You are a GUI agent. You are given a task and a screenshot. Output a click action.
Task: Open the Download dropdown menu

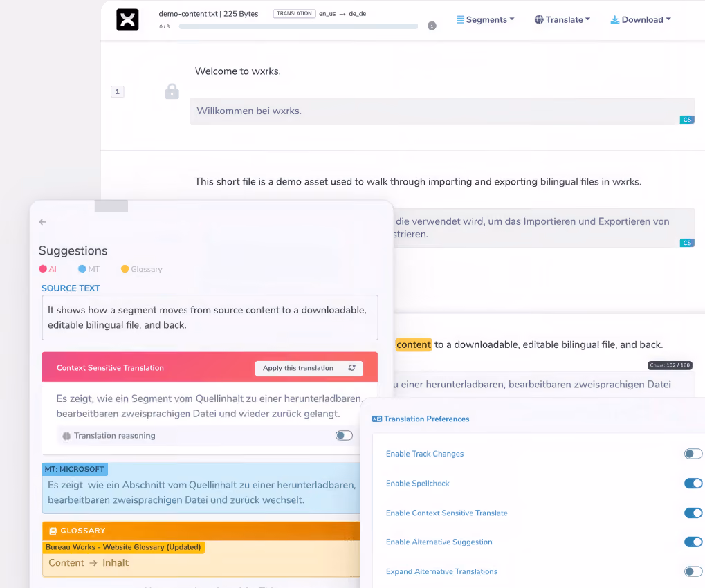(x=640, y=20)
